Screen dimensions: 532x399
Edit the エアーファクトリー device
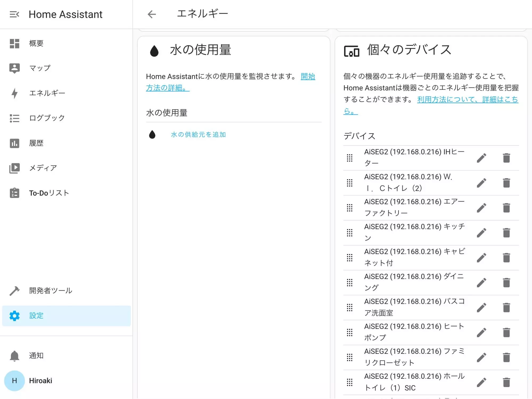click(481, 208)
